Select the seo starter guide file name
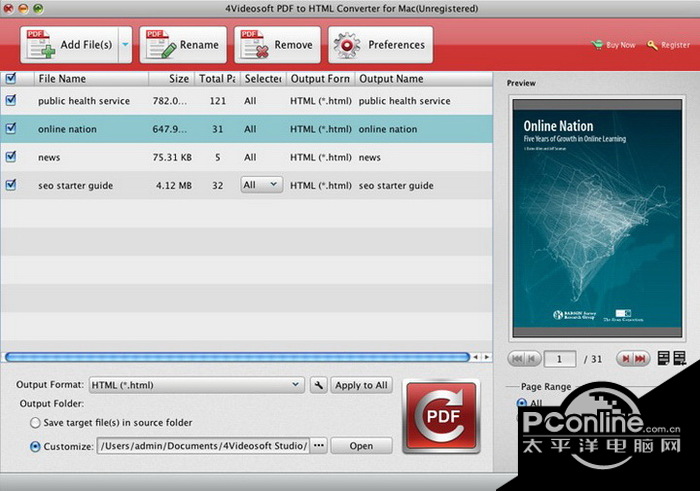 [75, 186]
